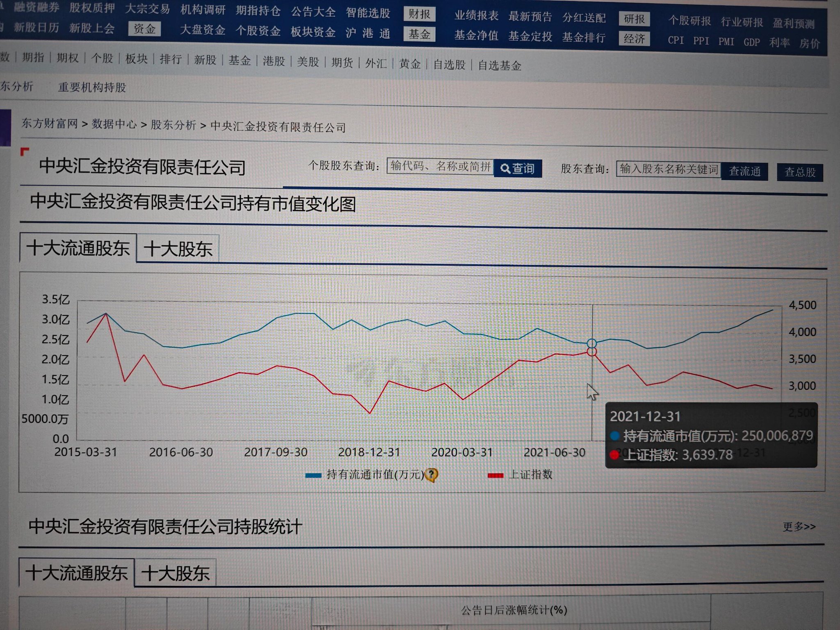Image resolution: width=840 pixels, height=630 pixels.
Task: Click the 财报 category label
Action: click(x=419, y=14)
